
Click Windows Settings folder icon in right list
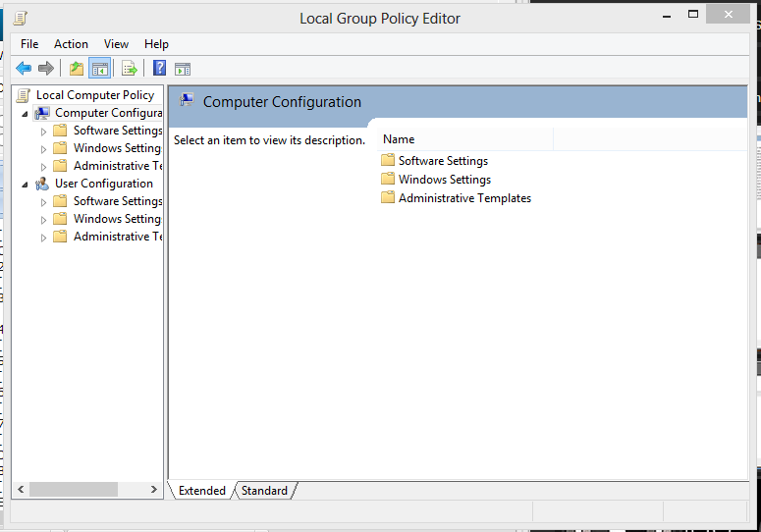click(388, 179)
